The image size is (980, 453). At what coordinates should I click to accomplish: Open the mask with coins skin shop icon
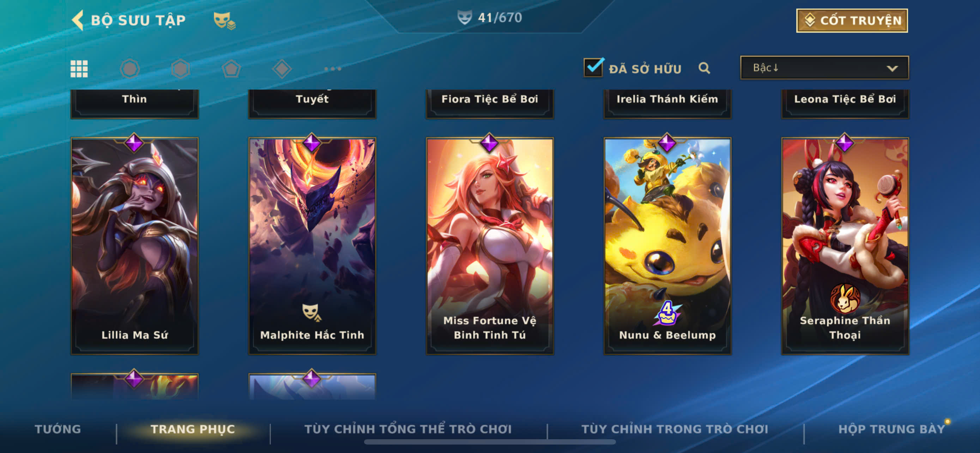click(x=224, y=20)
